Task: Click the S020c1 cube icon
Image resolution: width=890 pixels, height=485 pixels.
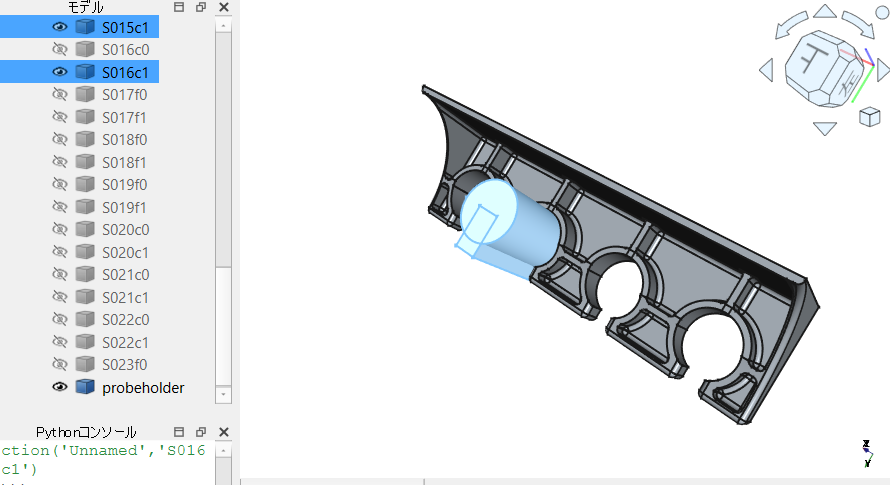Action: 85,252
